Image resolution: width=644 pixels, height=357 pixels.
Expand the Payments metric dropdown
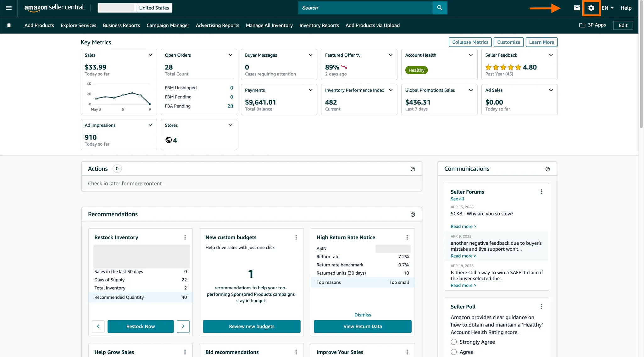pyautogui.click(x=311, y=90)
